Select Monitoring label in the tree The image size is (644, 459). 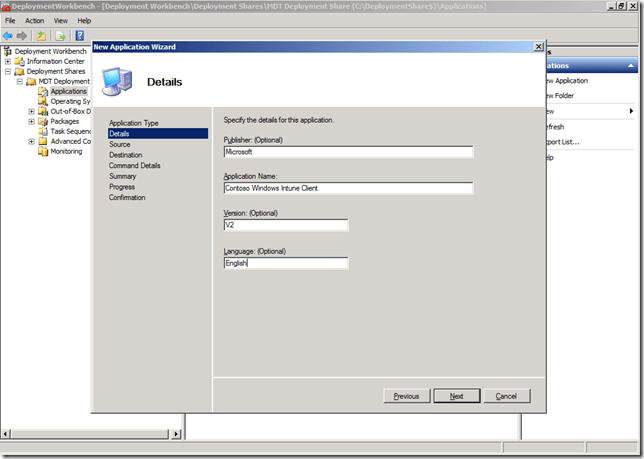click(x=66, y=151)
